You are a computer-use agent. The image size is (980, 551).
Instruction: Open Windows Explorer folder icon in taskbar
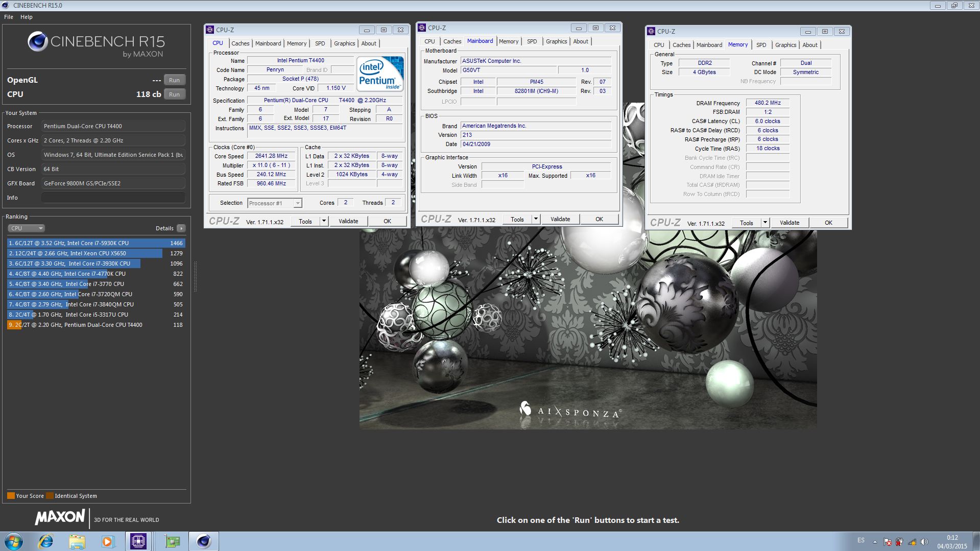pyautogui.click(x=77, y=541)
